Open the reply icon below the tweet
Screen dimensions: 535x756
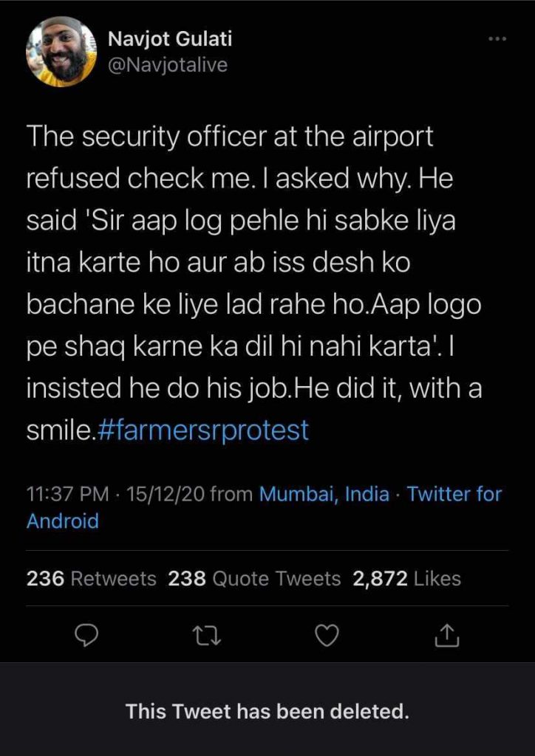(86, 634)
